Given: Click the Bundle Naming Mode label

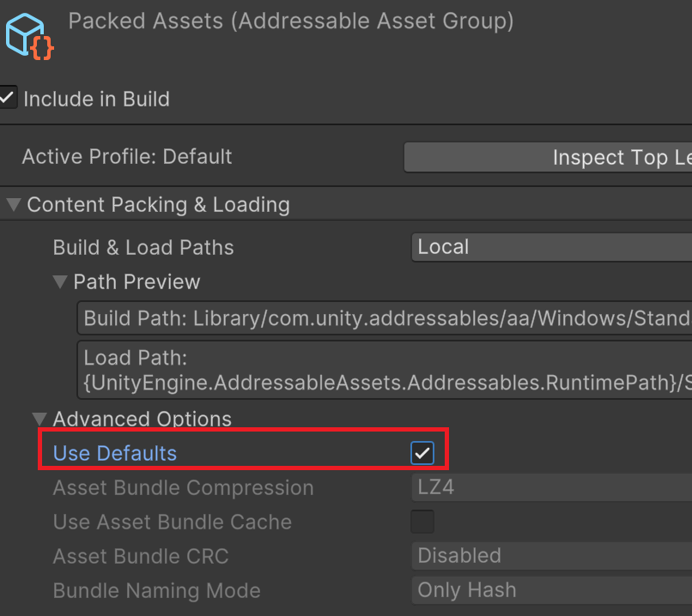Looking at the screenshot, I should coord(156,590).
